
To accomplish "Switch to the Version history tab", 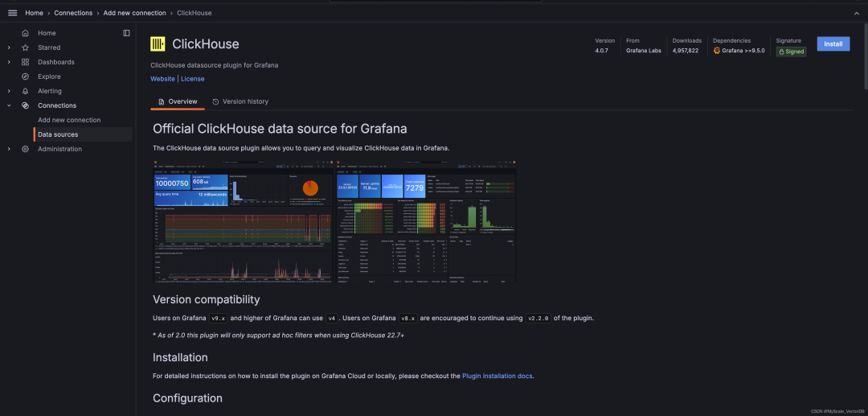I will pyautogui.click(x=240, y=101).
